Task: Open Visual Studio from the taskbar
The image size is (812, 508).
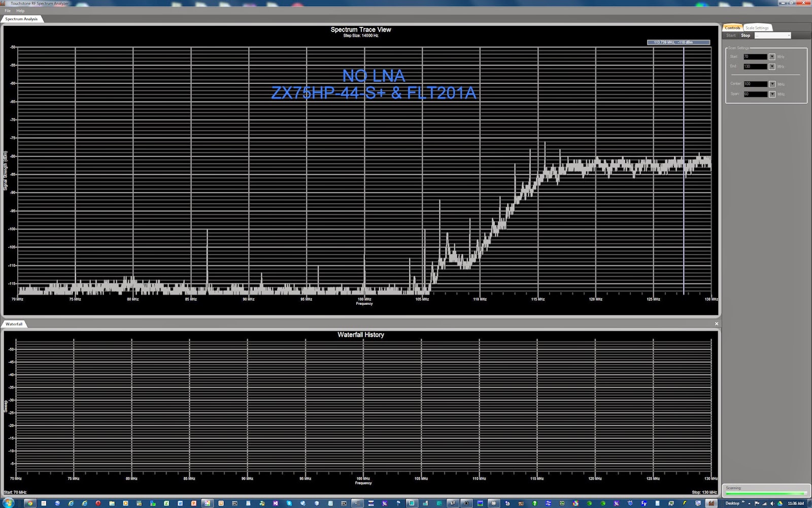Action: pos(276,503)
